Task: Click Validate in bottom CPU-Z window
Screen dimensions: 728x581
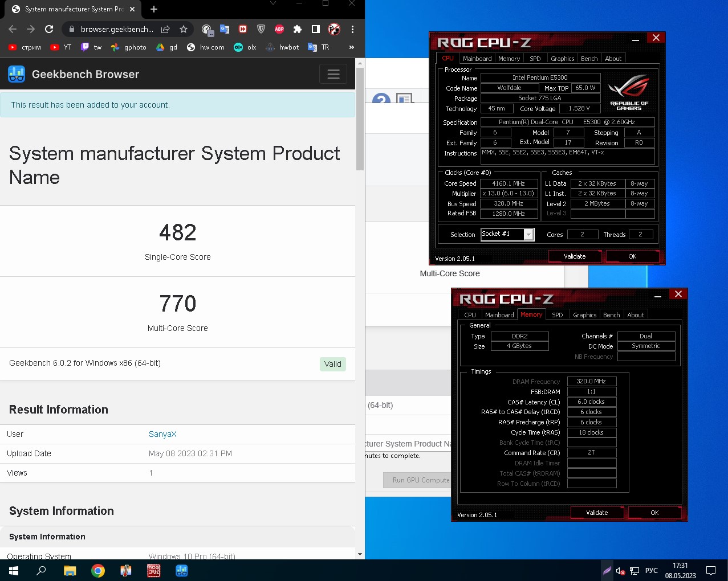Action: pyautogui.click(x=597, y=513)
